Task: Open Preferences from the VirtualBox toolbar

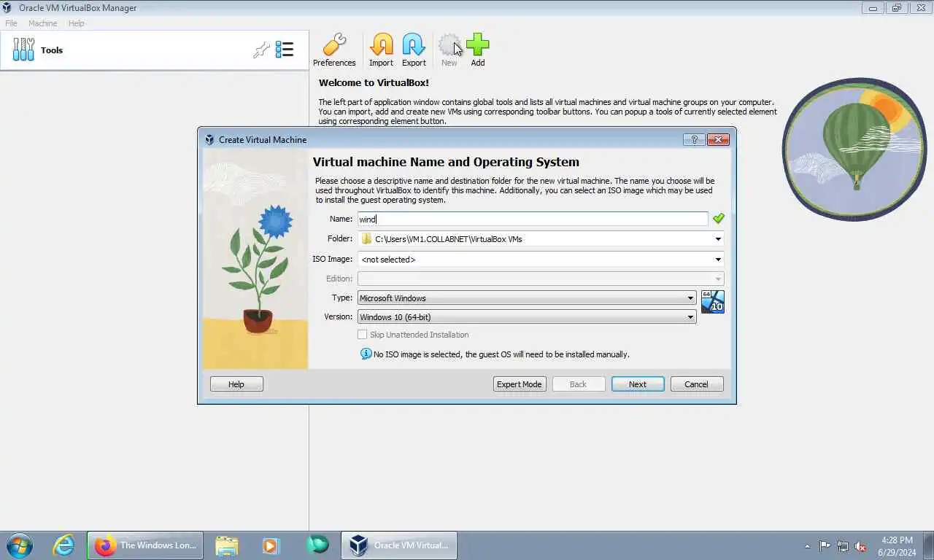Action: pos(334,50)
